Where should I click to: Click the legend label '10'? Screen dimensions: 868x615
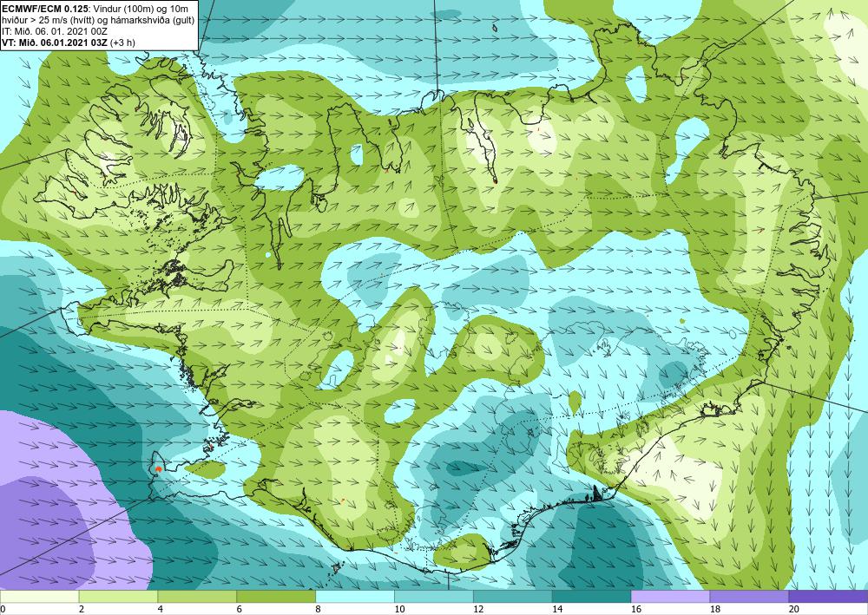click(x=399, y=610)
